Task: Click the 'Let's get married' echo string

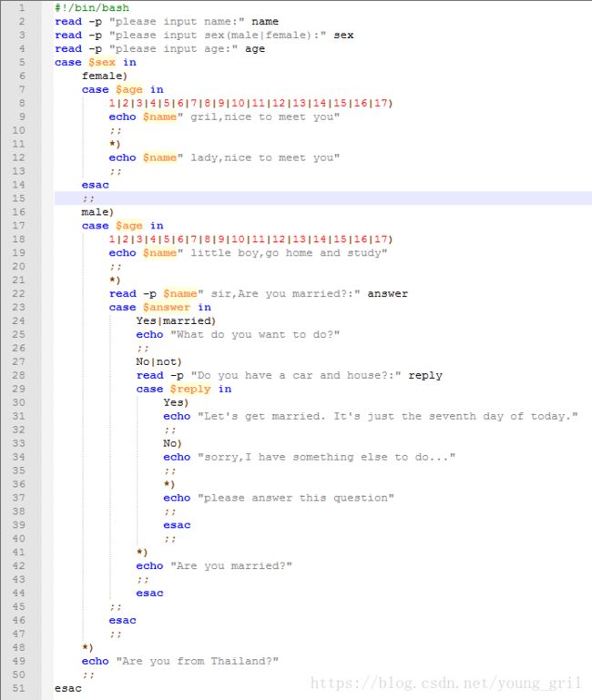Action: point(388,416)
